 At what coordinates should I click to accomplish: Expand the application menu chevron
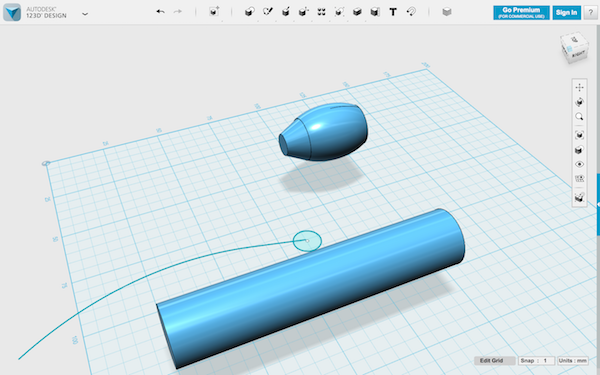click(x=85, y=14)
